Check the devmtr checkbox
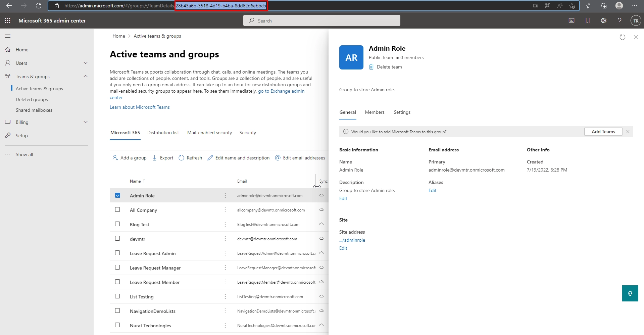The width and height of the screenshot is (644, 335). tap(117, 238)
